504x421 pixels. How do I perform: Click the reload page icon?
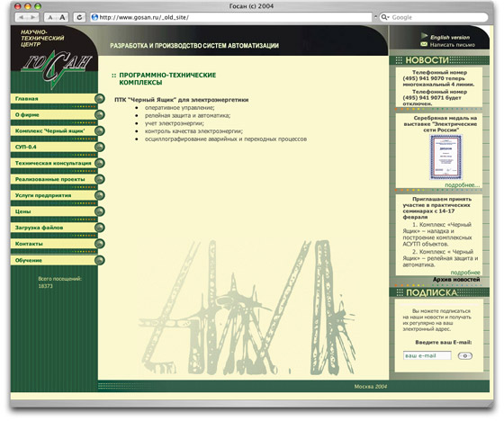pos(79,17)
